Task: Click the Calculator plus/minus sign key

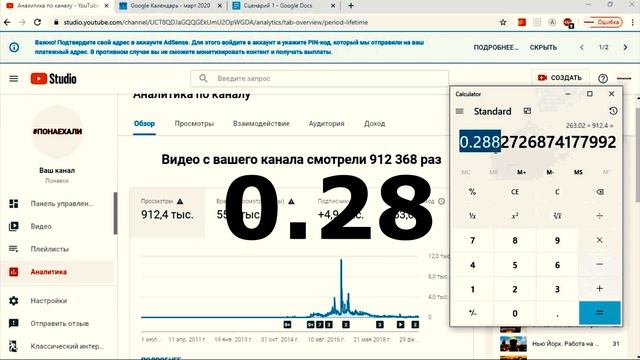Action: click(472, 313)
